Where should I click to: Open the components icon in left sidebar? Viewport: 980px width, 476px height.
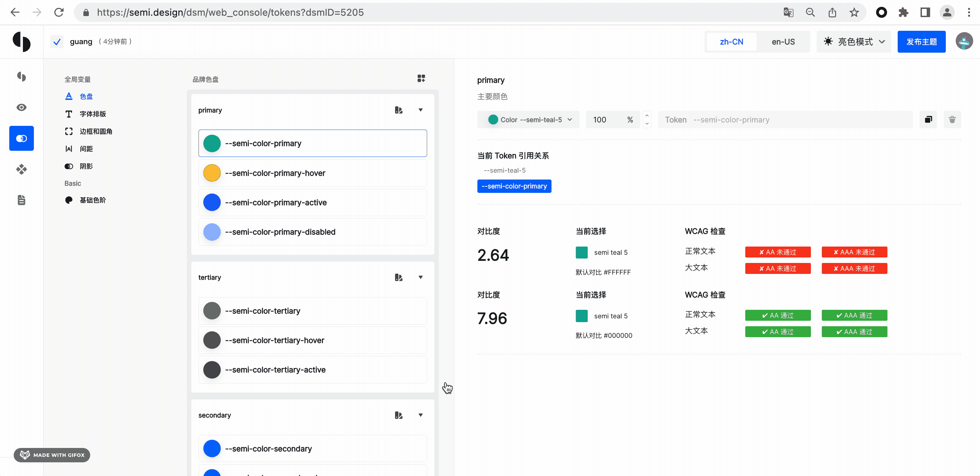click(21, 169)
